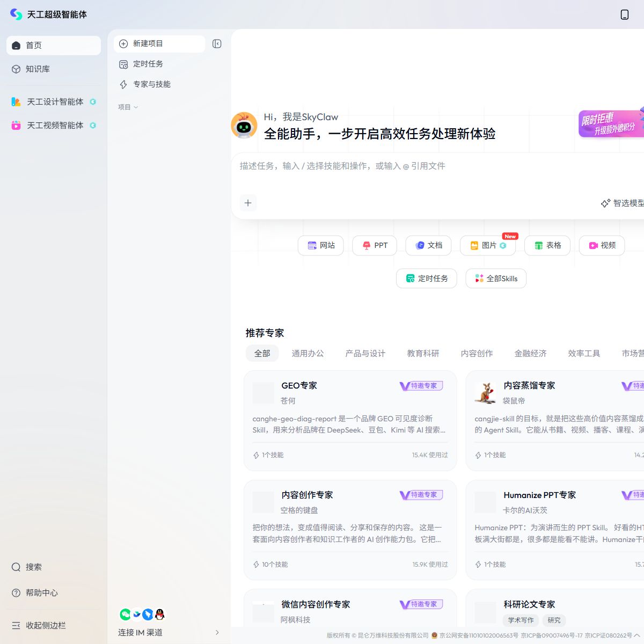Click the 限时钜惠 promo banner
Viewport: 644px width, 644px height.
click(x=611, y=123)
